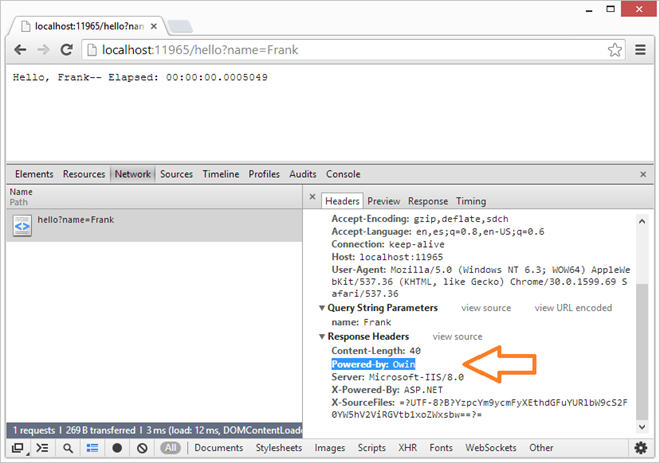660x463 pixels.
Task: Click the X-Powered-By: ASP.NET header line
Action: tap(387, 390)
